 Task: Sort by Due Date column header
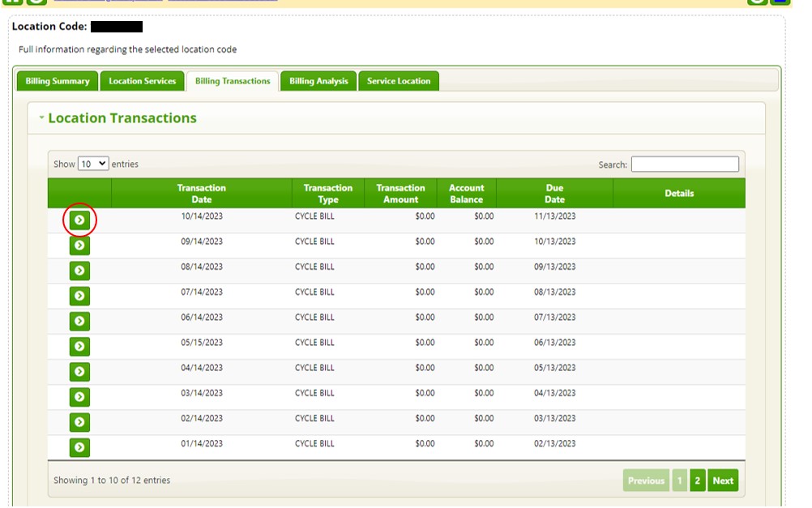pos(554,193)
